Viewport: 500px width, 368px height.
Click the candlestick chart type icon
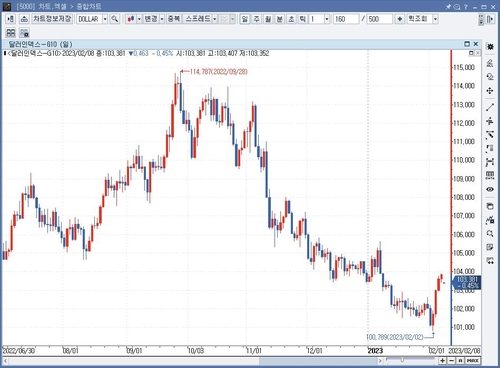pyautogui.click(x=131, y=19)
